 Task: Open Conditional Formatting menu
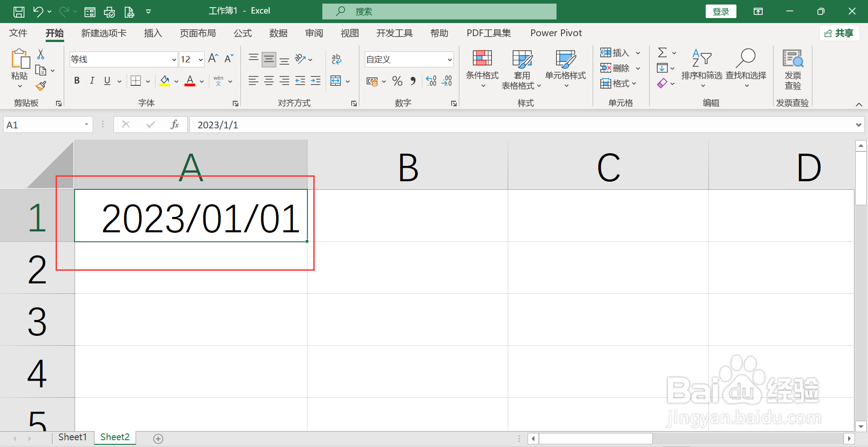click(x=482, y=69)
